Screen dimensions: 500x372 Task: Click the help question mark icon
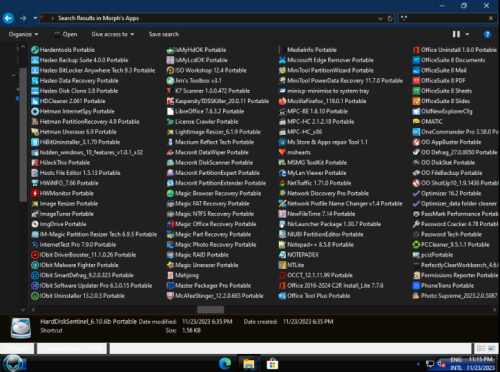click(x=487, y=34)
